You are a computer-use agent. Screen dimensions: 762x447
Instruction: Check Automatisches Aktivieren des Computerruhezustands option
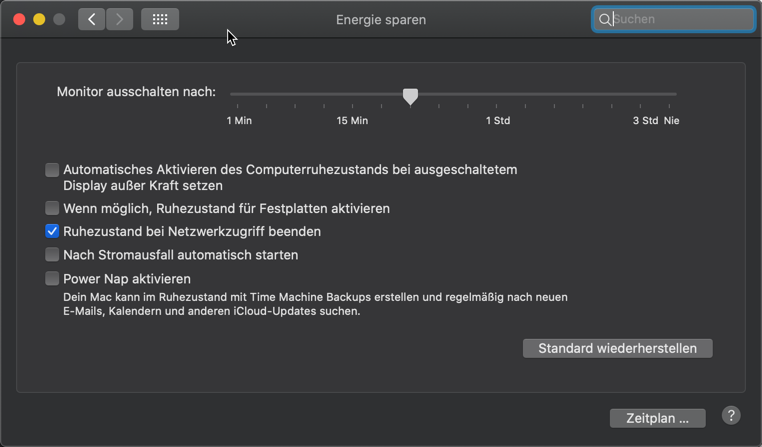click(x=52, y=170)
